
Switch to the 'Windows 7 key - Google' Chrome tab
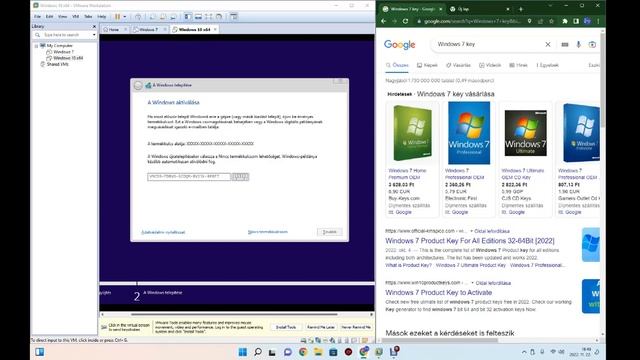pyautogui.click(x=412, y=9)
